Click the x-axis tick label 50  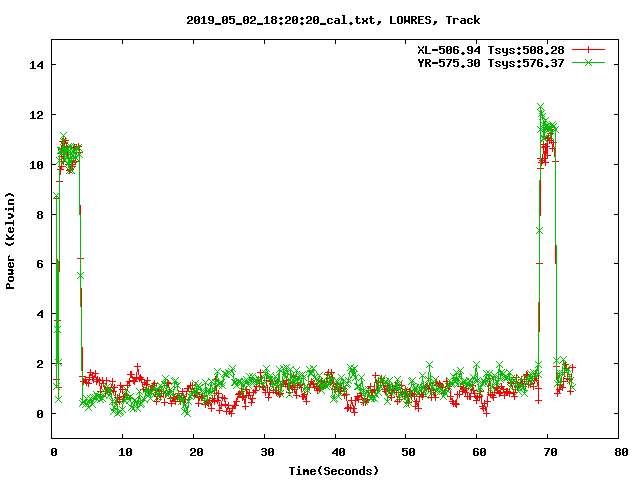408,452
